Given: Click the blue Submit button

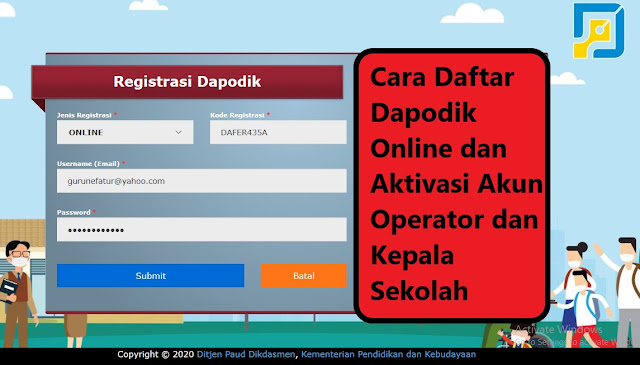Looking at the screenshot, I should pyautogui.click(x=150, y=276).
